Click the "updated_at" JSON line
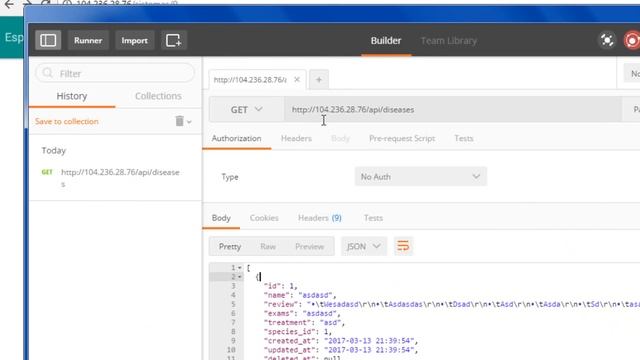Screen dimensions: 640x360 click(341, 350)
